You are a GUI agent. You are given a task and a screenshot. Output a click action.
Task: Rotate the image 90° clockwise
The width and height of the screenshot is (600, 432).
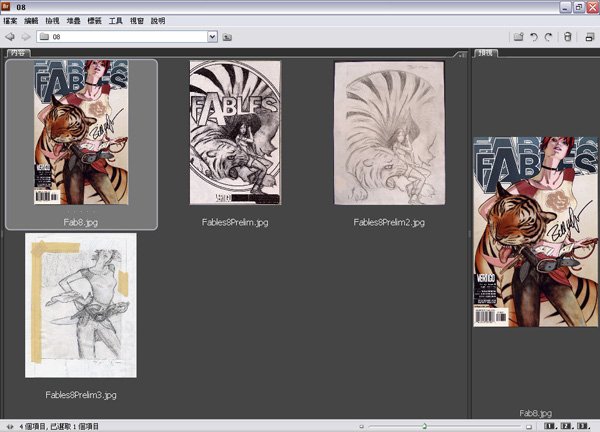click(548, 37)
